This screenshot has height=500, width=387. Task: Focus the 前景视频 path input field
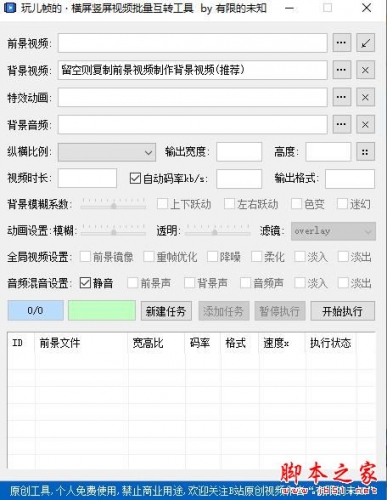(192, 43)
